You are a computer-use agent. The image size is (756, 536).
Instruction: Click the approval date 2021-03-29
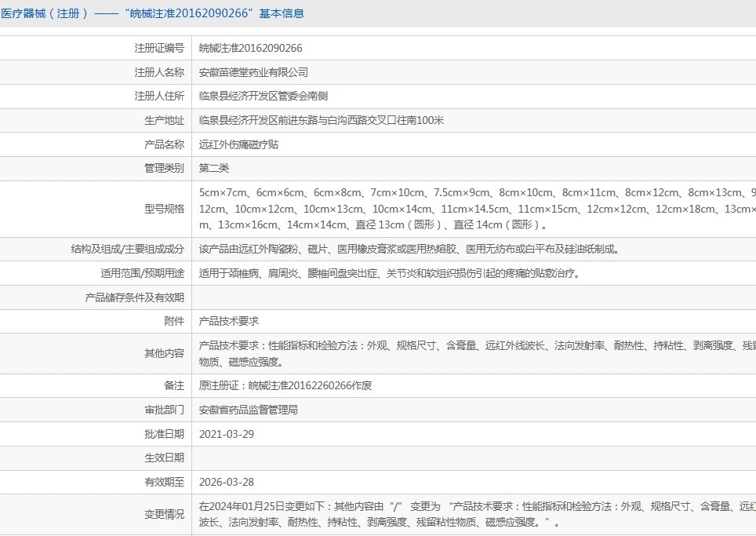tap(227, 434)
